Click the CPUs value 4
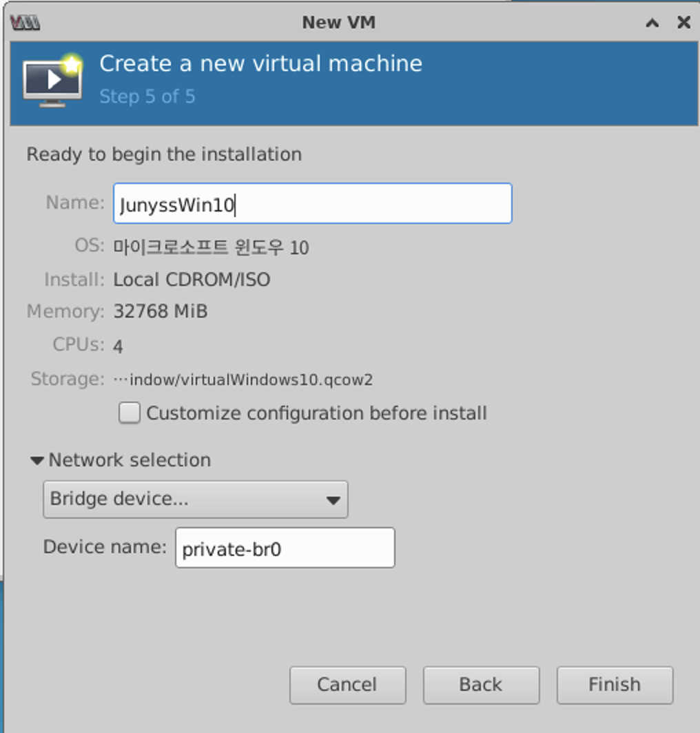The height and width of the screenshot is (733, 700). point(118,347)
